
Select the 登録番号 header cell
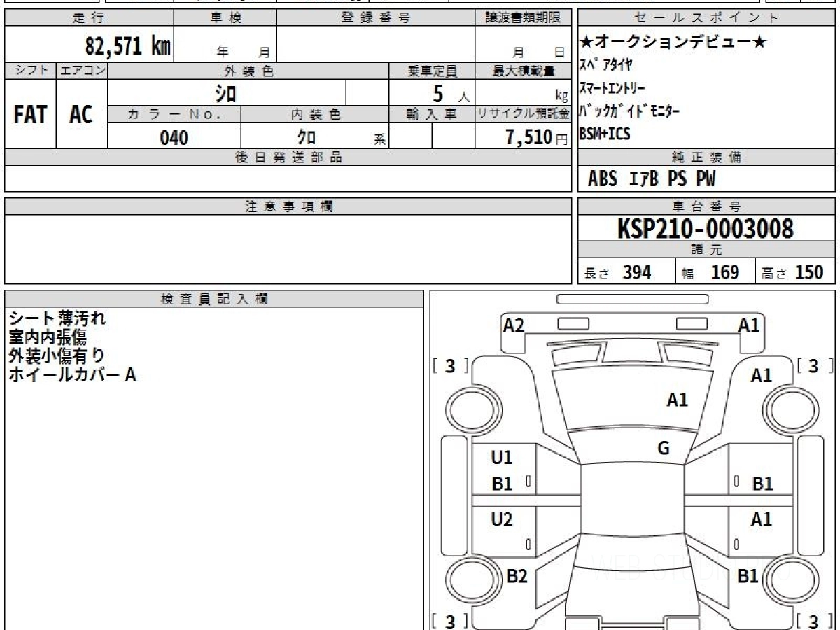(x=376, y=18)
